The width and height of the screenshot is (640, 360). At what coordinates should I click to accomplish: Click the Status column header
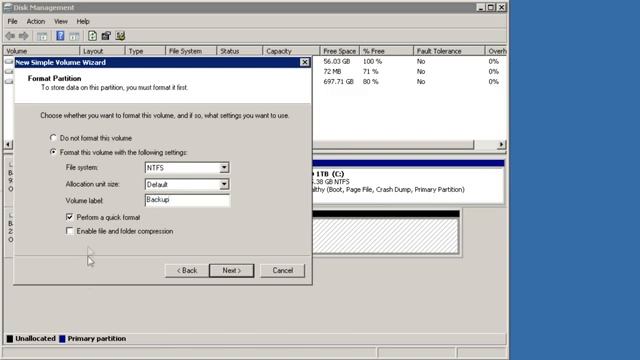point(240,51)
